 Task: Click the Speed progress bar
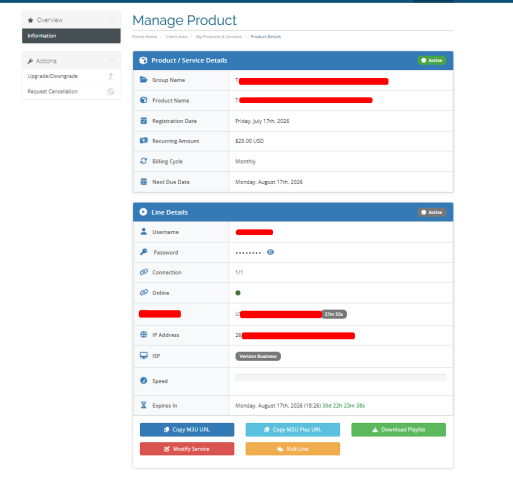(341, 378)
